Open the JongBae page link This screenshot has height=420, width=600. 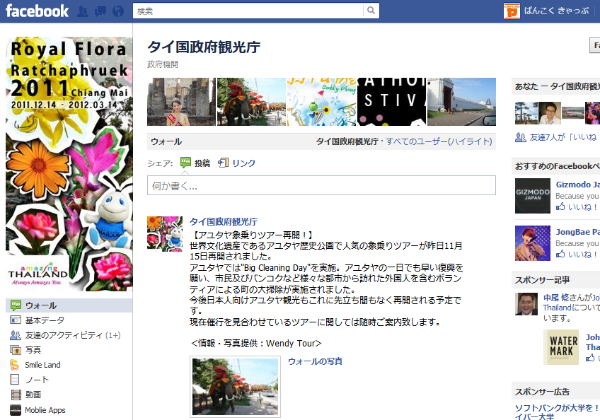pos(577,232)
